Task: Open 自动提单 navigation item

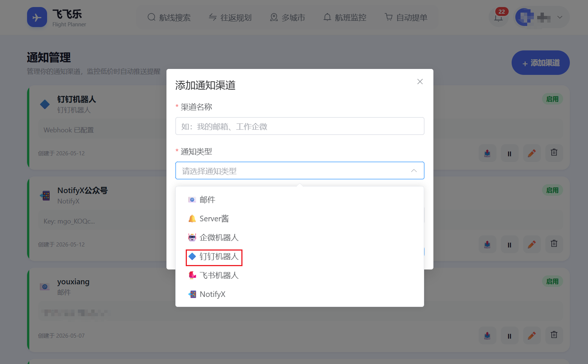Action: coord(406,17)
